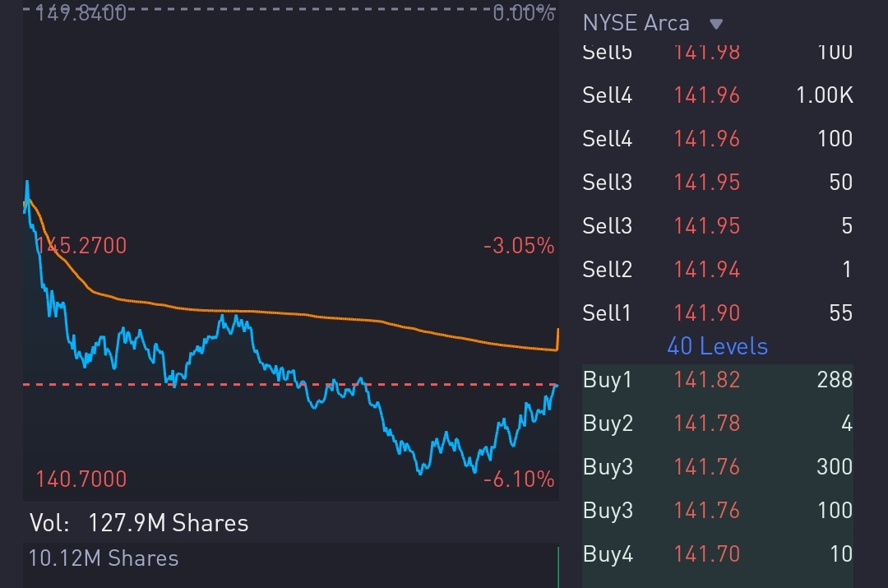The width and height of the screenshot is (888, 588).
Task: Select the Sell5 ask at 141.98
Action: (x=717, y=54)
